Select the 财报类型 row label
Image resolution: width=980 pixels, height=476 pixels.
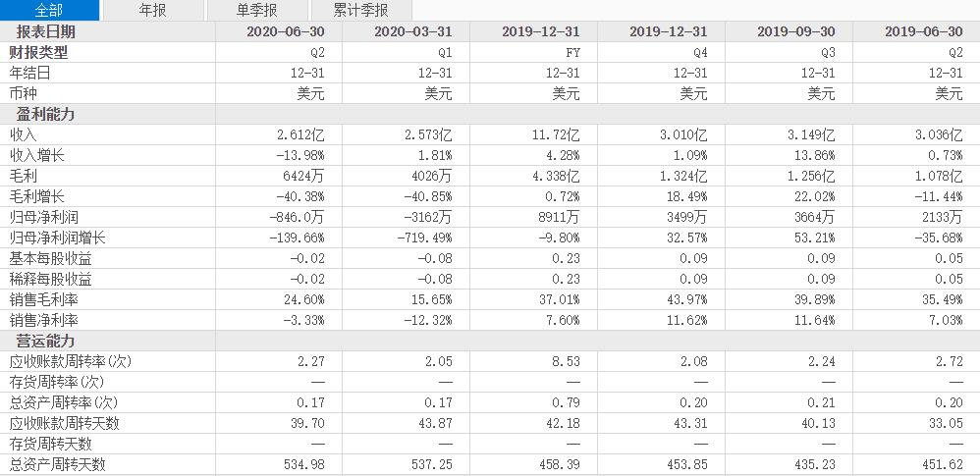tap(38, 52)
